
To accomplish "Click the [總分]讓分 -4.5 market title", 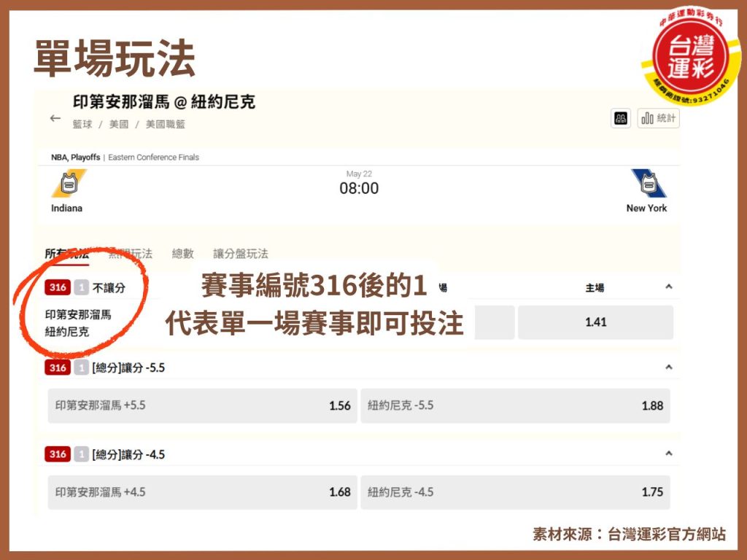I will coord(128,454).
